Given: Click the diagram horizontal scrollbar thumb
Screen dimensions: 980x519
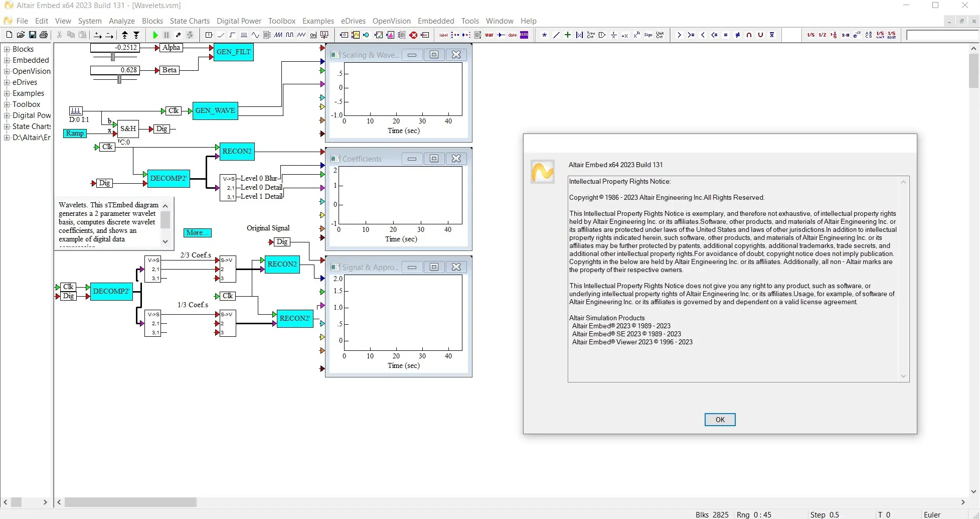Looking at the screenshot, I should tap(130, 502).
